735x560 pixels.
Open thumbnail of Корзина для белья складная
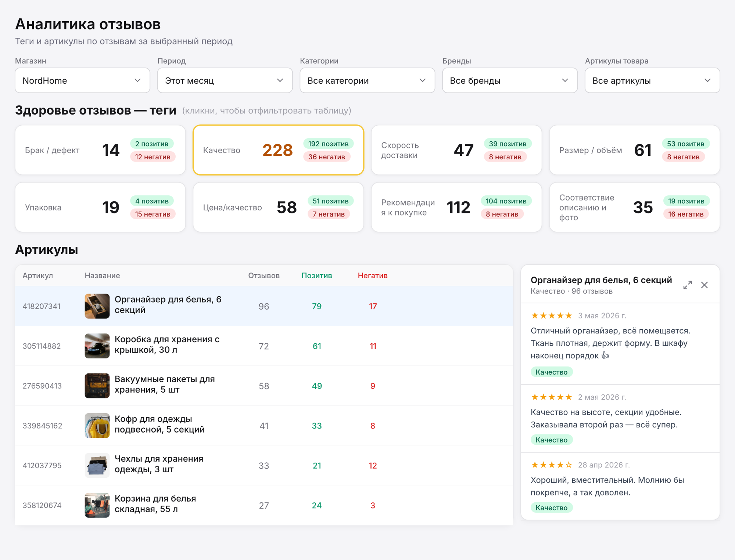pos(97,505)
